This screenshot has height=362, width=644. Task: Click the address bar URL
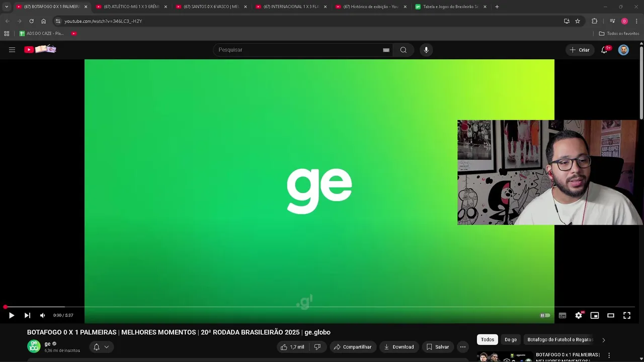tap(103, 21)
